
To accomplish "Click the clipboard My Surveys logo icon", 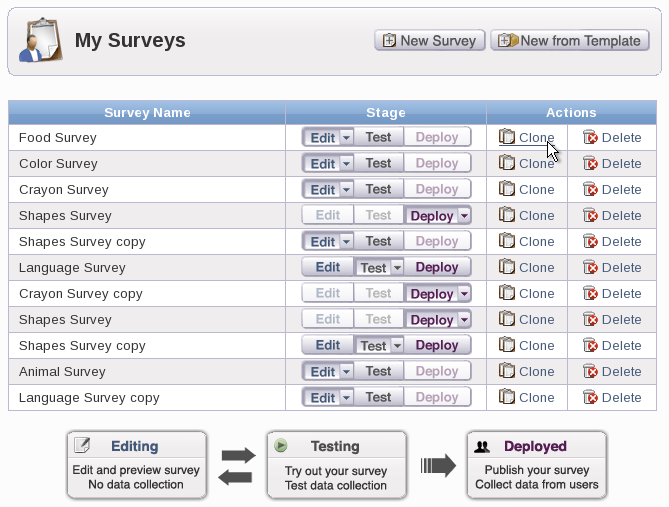I will tap(41, 40).
